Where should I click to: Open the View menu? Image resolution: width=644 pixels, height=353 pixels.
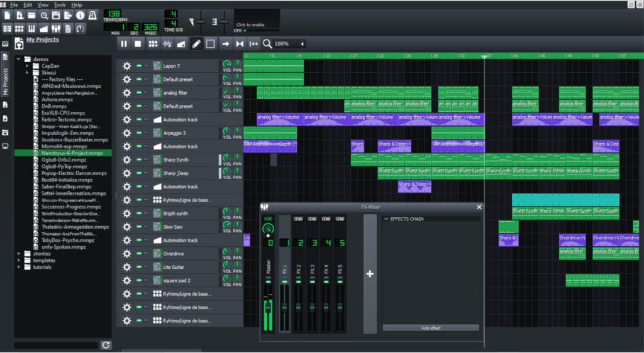click(x=43, y=5)
